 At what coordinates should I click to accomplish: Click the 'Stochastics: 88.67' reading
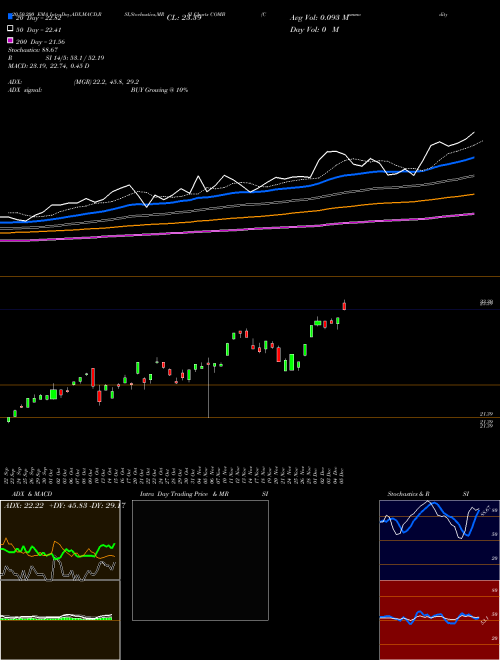tap(33, 50)
